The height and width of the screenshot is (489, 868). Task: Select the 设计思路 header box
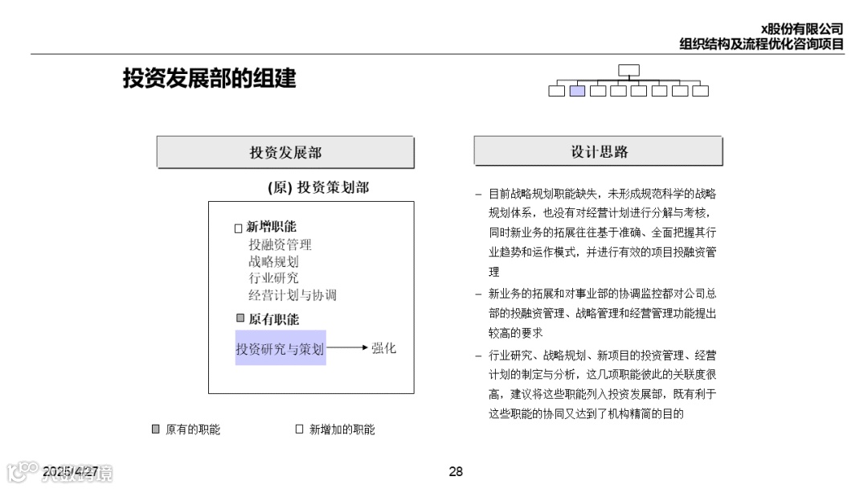click(x=599, y=151)
